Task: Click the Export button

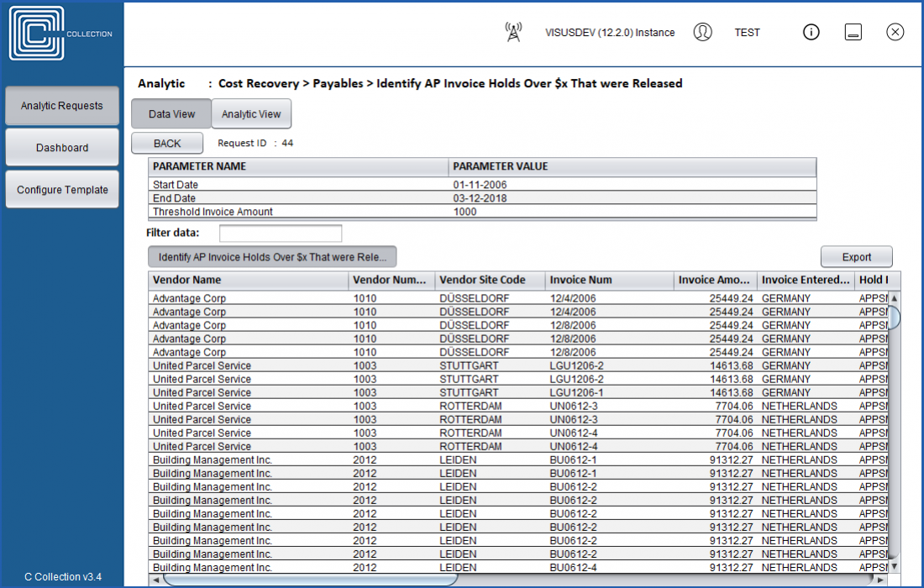Action: click(x=856, y=257)
